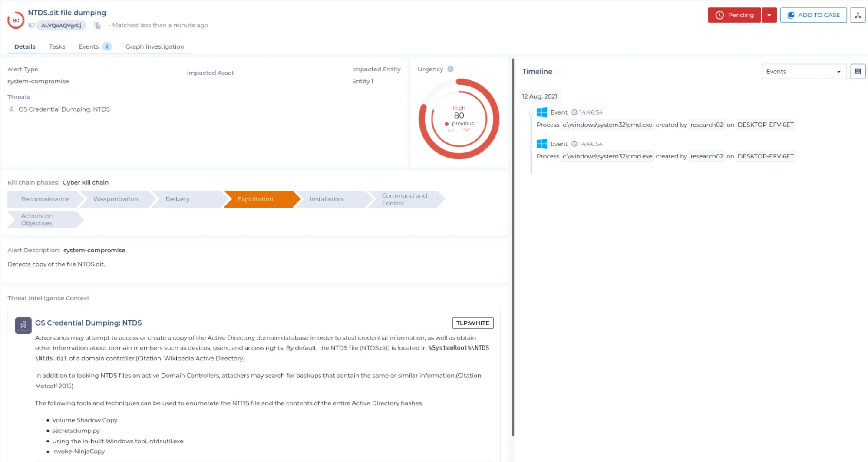This screenshot has width=868, height=462.
Task: Click cmd.exe process chip in first event
Action: [607, 125]
